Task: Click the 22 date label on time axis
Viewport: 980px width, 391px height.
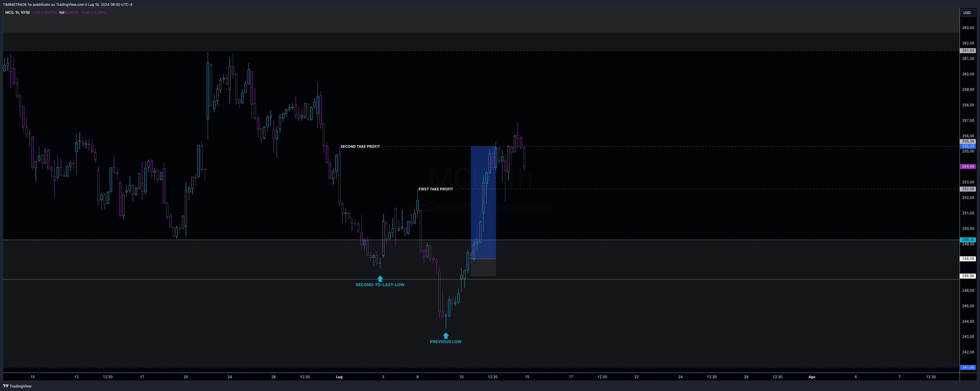Action: [x=636, y=377]
